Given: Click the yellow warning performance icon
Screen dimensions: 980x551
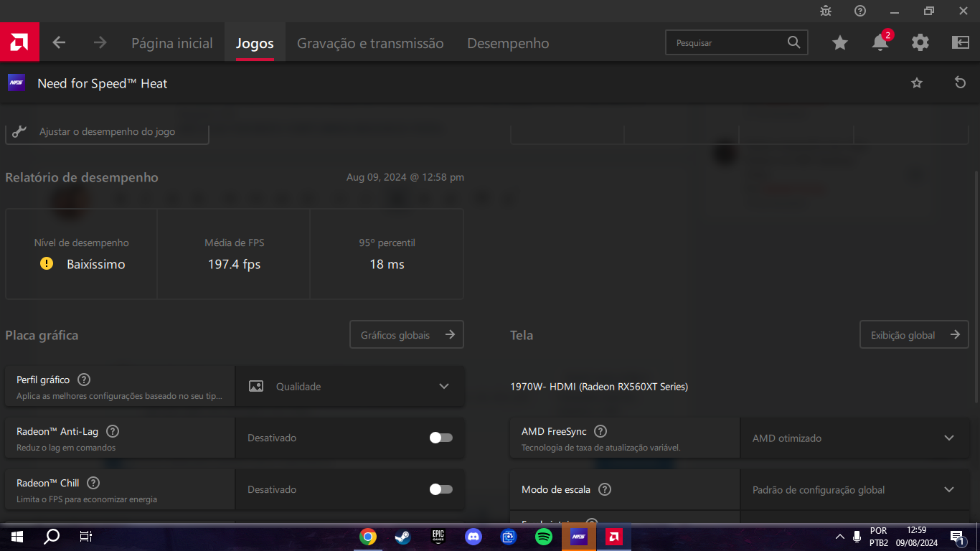Looking at the screenshot, I should (47, 263).
